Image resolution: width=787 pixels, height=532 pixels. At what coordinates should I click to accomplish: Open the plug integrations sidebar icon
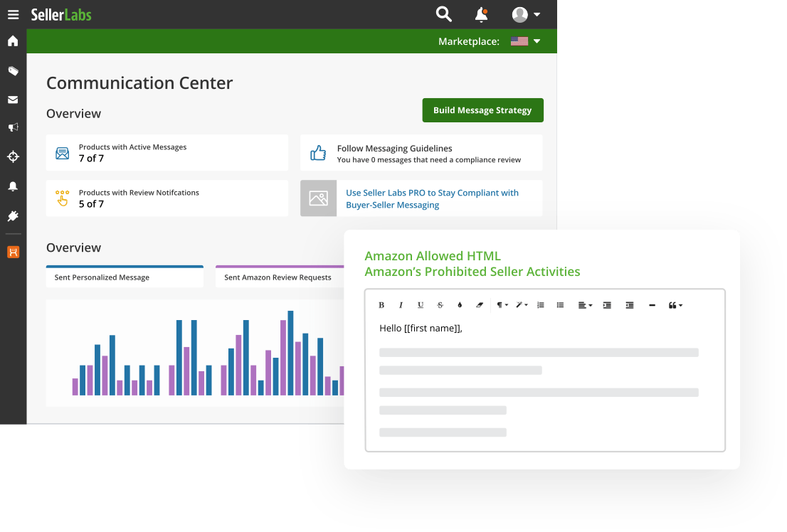point(13,216)
